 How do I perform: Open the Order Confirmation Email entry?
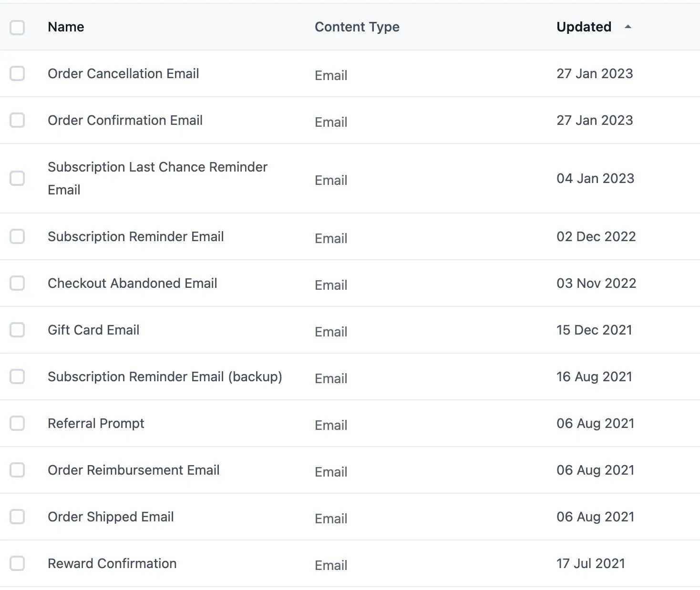125,120
